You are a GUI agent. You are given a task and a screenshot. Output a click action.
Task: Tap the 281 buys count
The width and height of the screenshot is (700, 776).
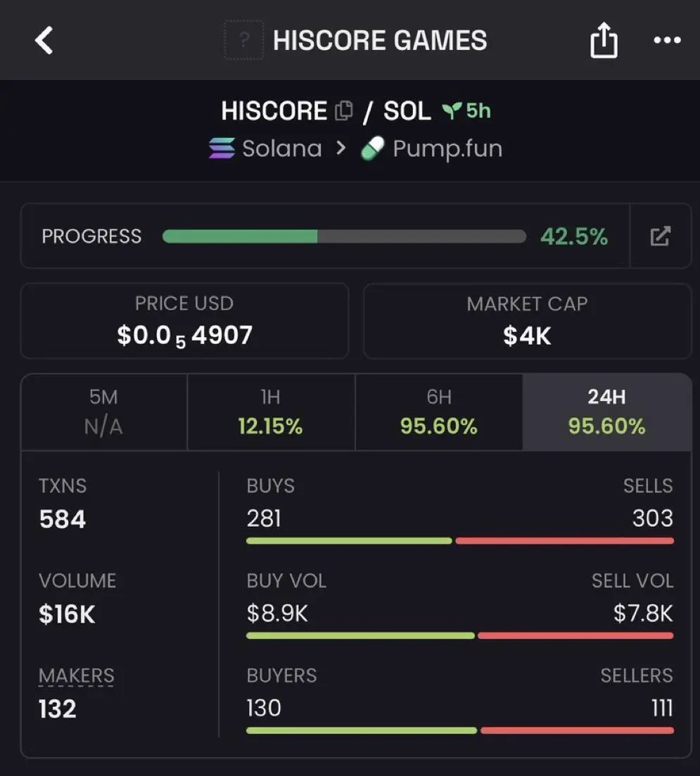264,519
